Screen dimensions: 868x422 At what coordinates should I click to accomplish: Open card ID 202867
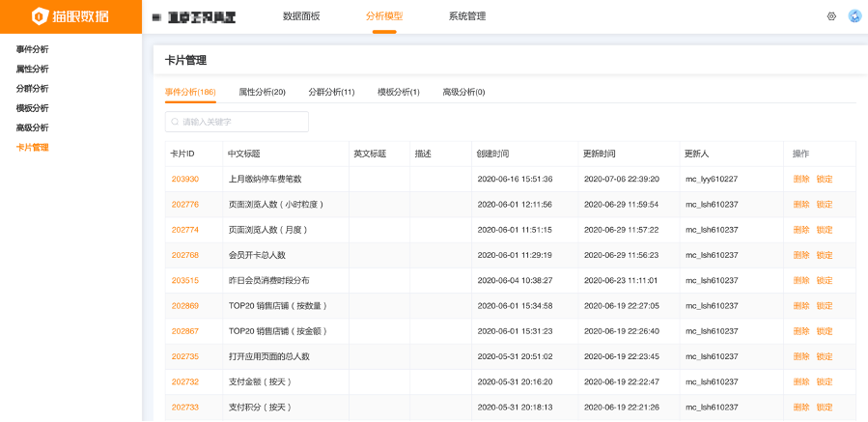pos(184,331)
